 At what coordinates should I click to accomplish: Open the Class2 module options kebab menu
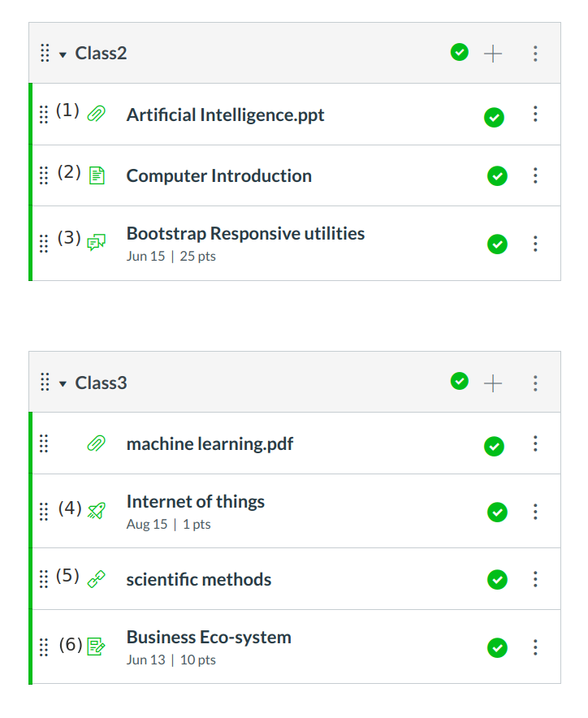pos(535,54)
